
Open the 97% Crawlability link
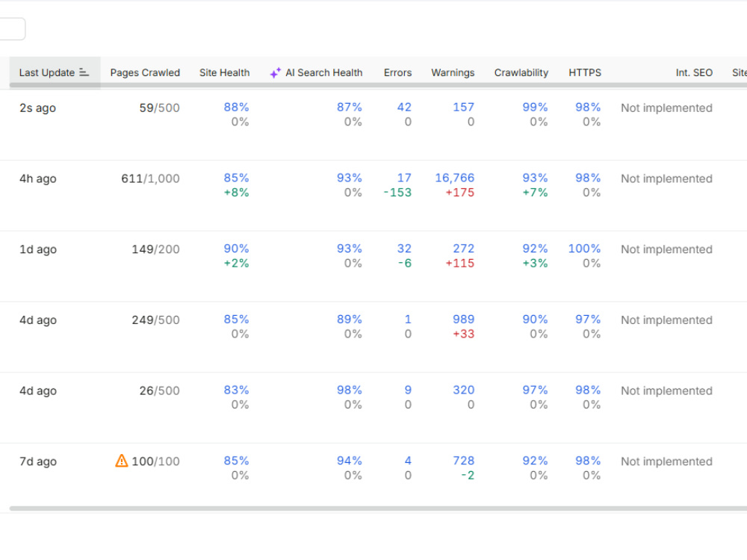[x=535, y=390]
